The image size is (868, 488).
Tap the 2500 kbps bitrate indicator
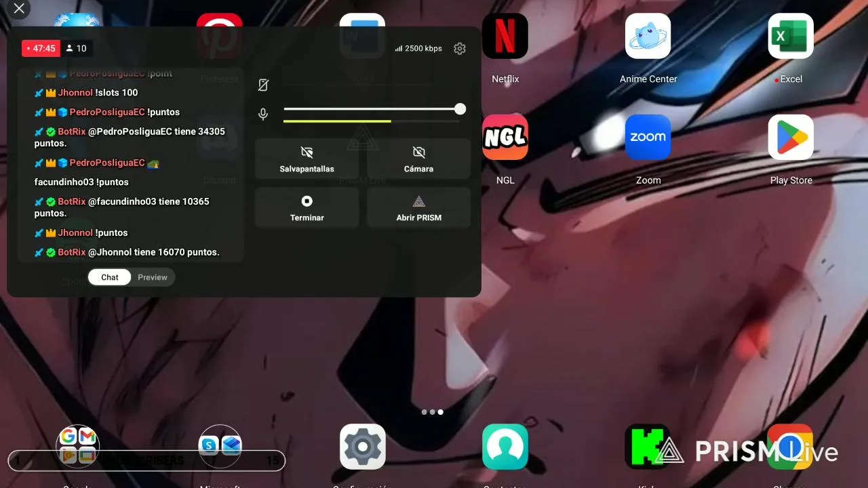tap(418, 49)
